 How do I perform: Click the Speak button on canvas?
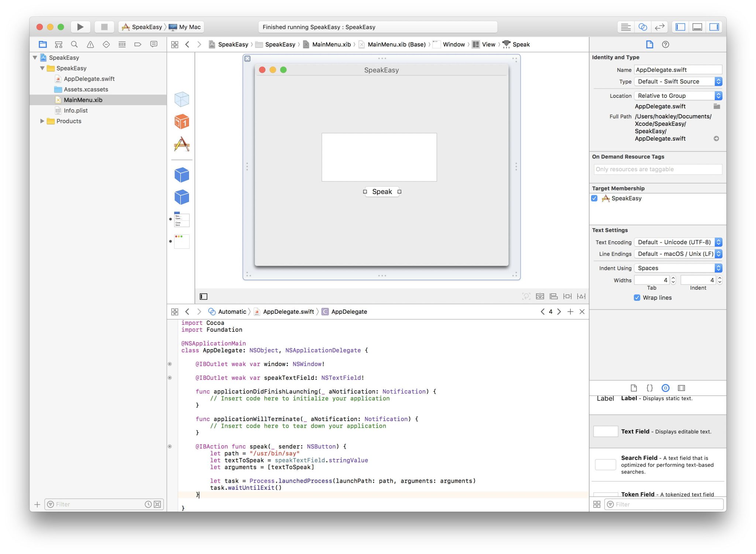pyautogui.click(x=382, y=192)
